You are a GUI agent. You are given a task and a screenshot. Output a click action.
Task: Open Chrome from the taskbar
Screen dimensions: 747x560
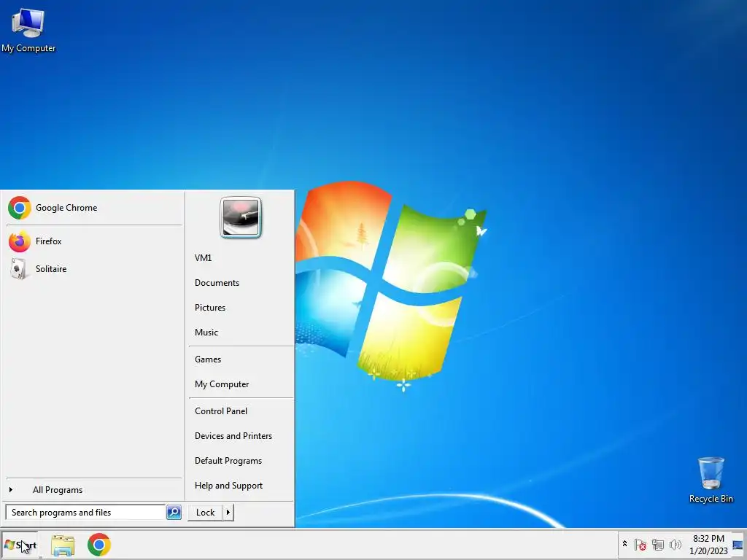point(99,545)
